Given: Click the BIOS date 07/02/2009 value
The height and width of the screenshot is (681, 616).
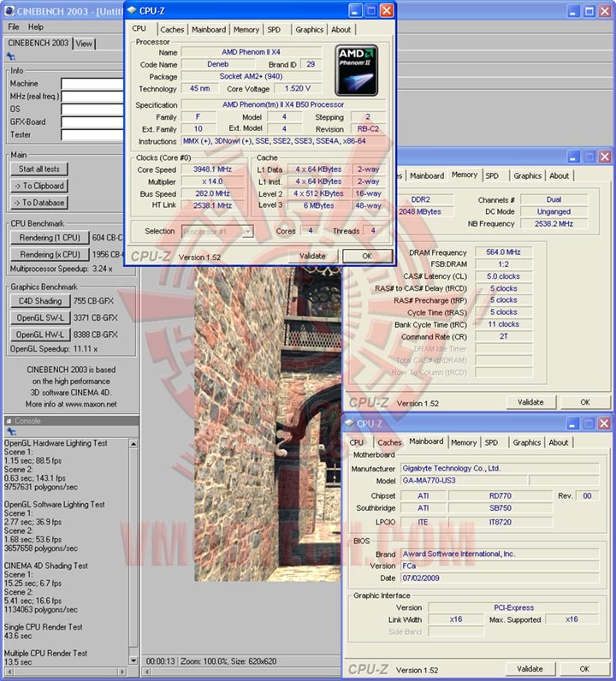Looking at the screenshot, I should coord(500,578).
